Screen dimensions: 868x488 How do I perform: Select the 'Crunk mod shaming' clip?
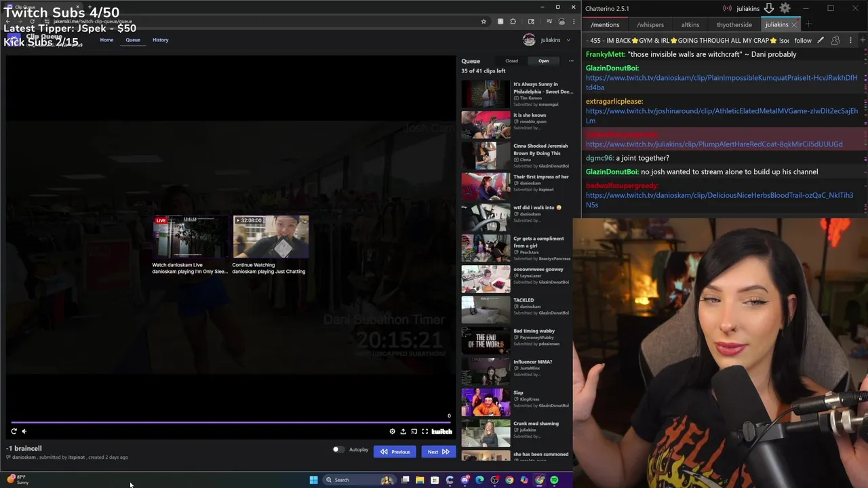[x=517, y=433]
